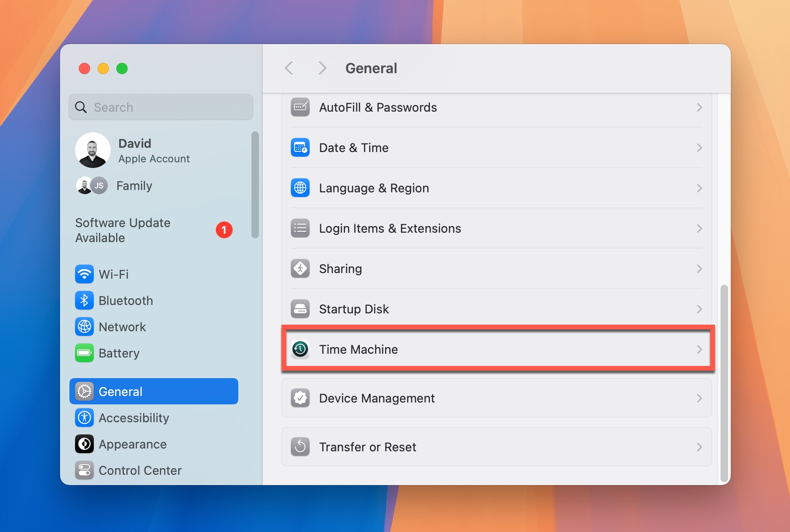Zoom window with the green button
This screenshot has height=532, width=790.
pyautogui.click(x=122, y=68)
